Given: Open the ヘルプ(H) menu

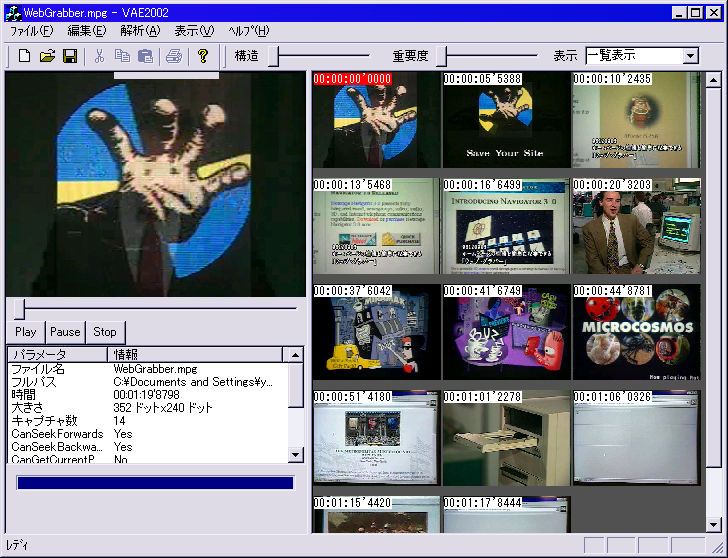Looking at the screenshot, I should (x=249, y=31).
